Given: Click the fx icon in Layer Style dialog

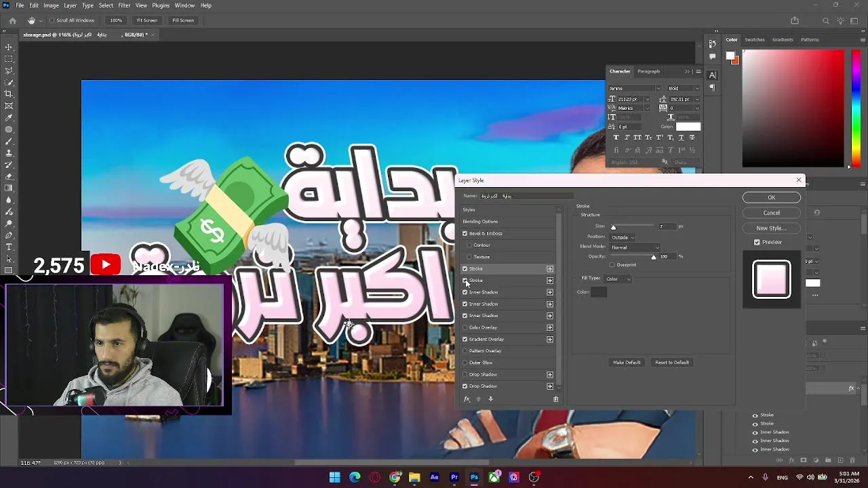Looking at the screenshot, I should (467, 399).
